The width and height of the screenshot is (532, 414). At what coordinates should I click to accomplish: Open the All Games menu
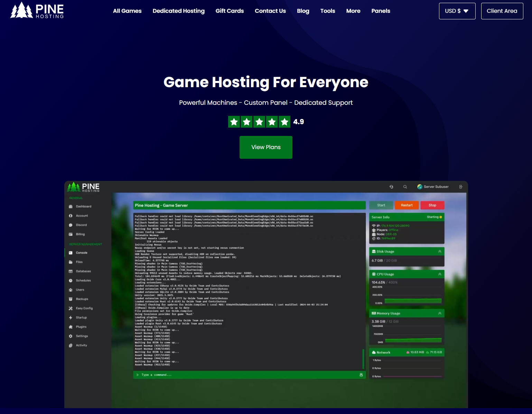click(127, 11)
